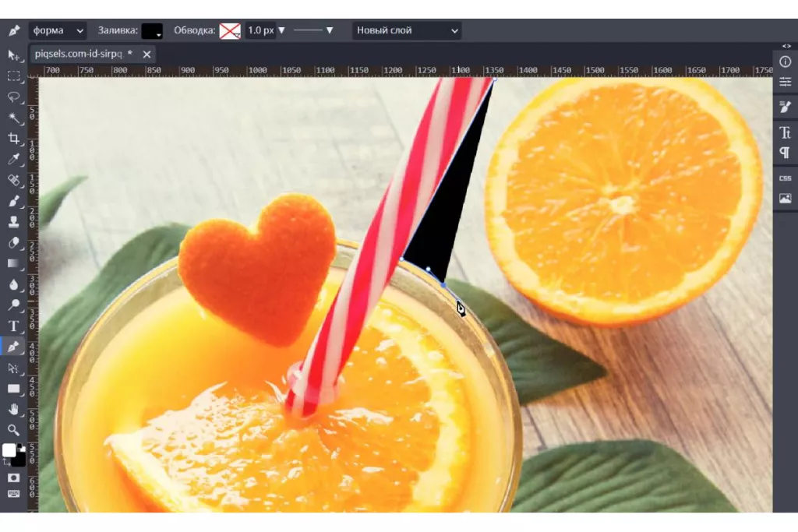Choose the Spot Healing Brush tool
798x532 pixels.
click(13, 180)
